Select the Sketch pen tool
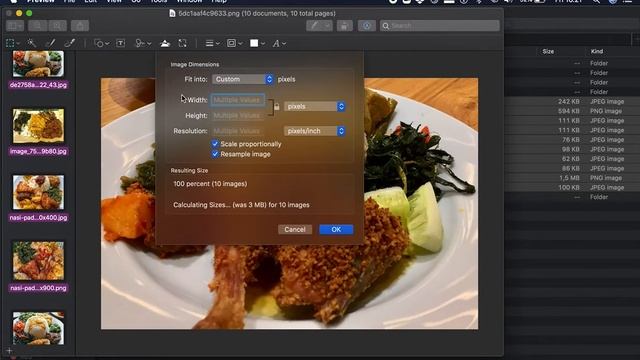 tap(51, 43)
